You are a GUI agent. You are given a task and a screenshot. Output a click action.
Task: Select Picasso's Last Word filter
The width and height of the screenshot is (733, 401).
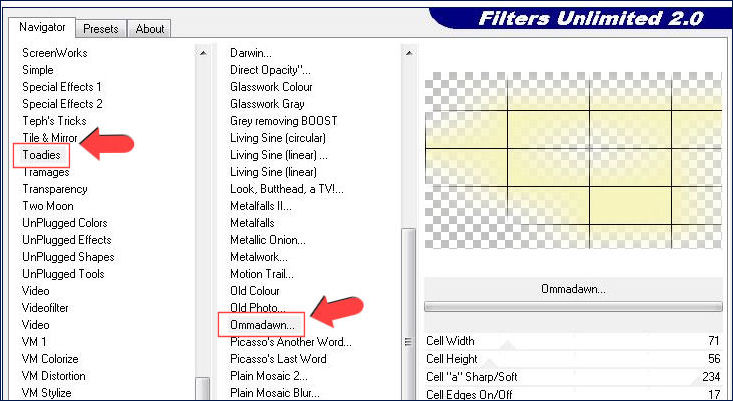[278, 359]
